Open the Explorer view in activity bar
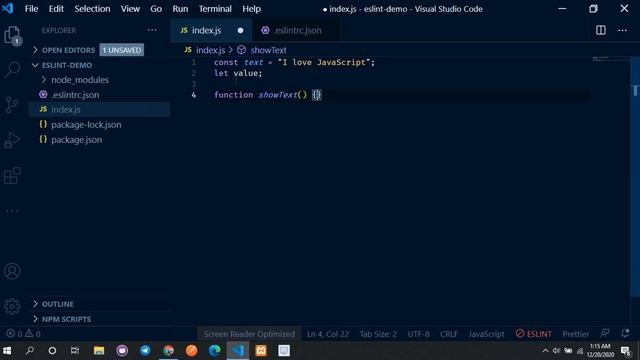Image resolution: width=640 pixels, height=360 pixels. 12,35
